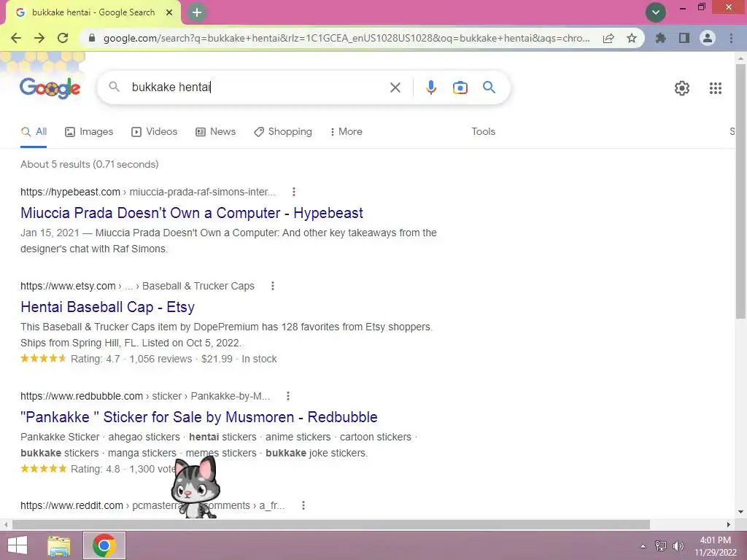Open the Chrome three-dot menu
This screenshot has width=747, height=560.
click(731, 38)
